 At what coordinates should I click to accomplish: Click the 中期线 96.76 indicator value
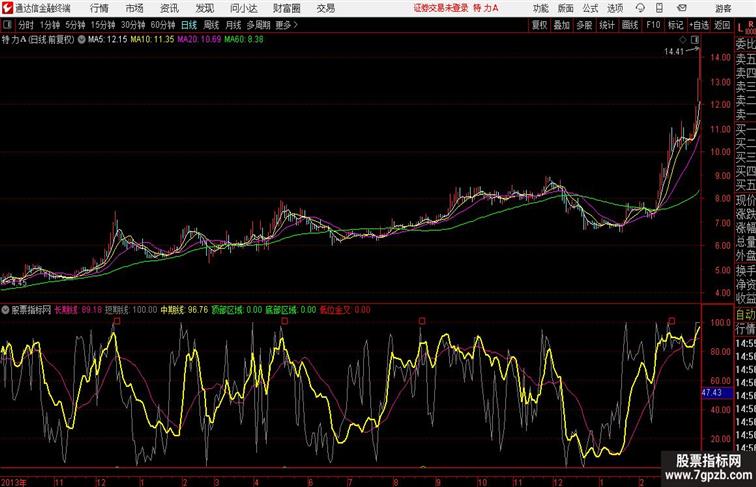click(x=184, y=310)
